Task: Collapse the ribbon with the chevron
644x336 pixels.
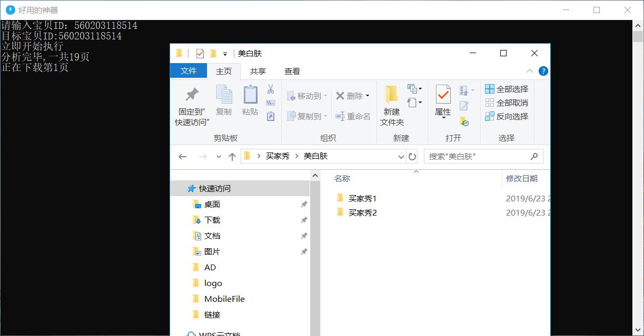Action: point(530,71)
